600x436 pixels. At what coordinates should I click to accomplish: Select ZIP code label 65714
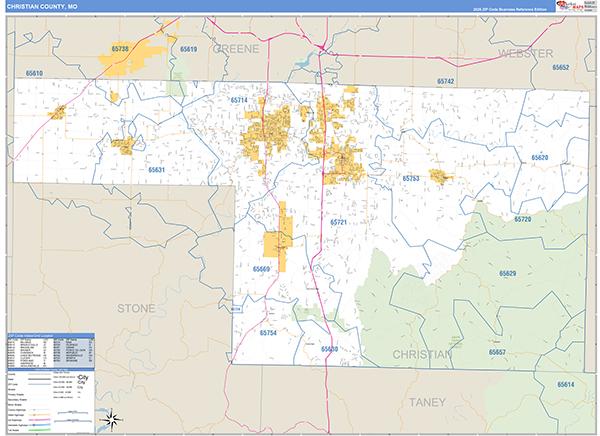(x=239, y=101)
